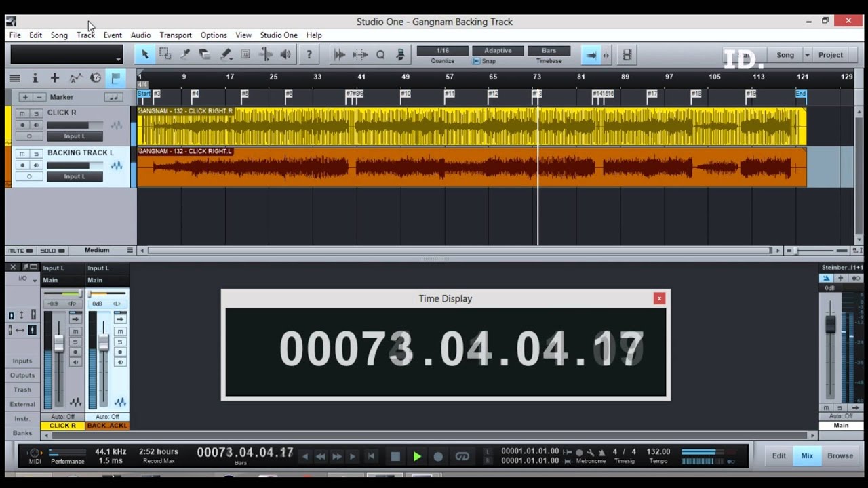Viewport: 868px width, 488px height.
Task: Record-arm the CLICK R track
Action: click(22, 125)
